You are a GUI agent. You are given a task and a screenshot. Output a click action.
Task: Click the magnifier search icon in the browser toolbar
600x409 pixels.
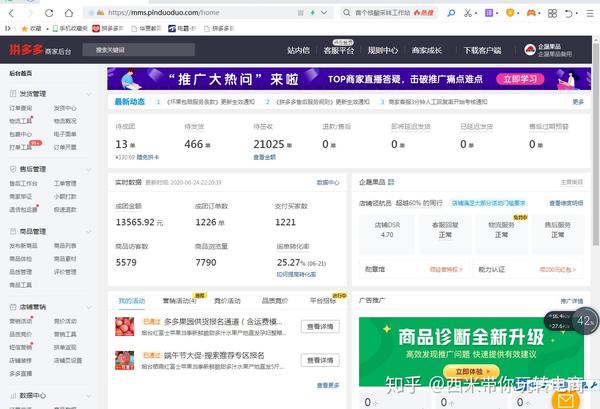(x=452, y=13)
